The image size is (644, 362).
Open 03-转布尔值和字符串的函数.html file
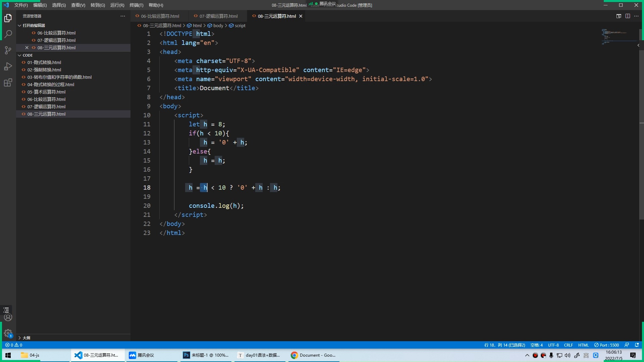coord(59,77)
